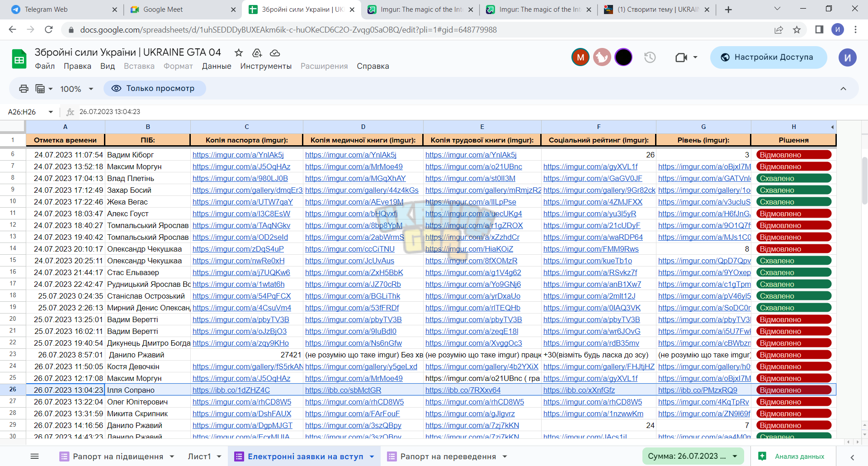Select row 23 header

coord(13,354)
